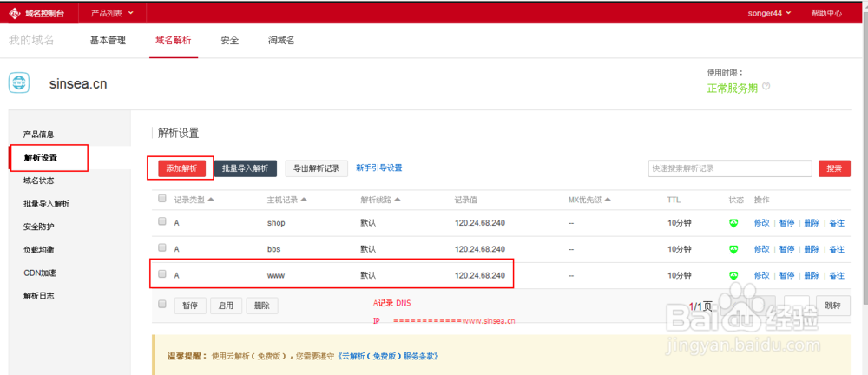Click the bulk 删除 button below table

[262, 306]
